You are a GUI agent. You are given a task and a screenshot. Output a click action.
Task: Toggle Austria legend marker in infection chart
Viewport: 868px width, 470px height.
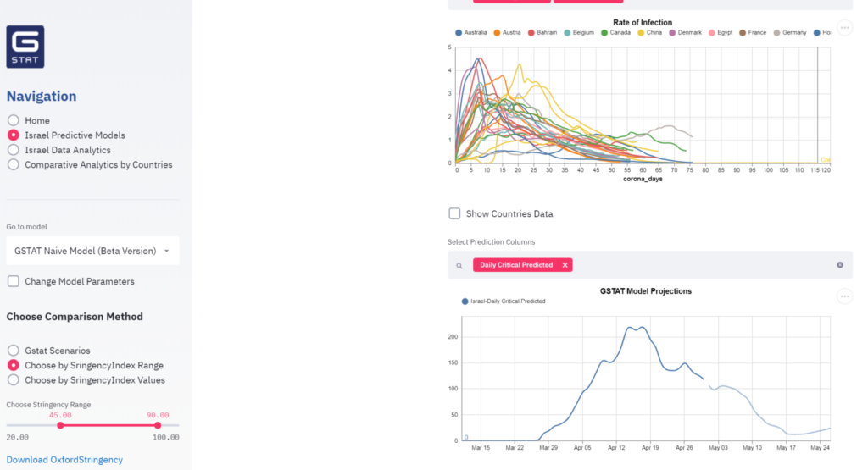(x=497, y=33)
